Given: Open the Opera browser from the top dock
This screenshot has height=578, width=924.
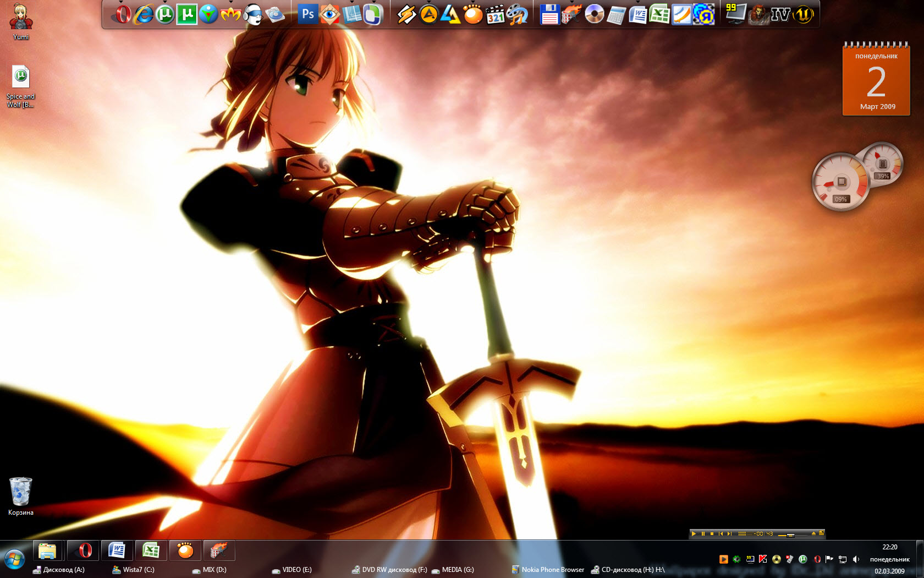Looking at the screenshot, I should [123, 14].
